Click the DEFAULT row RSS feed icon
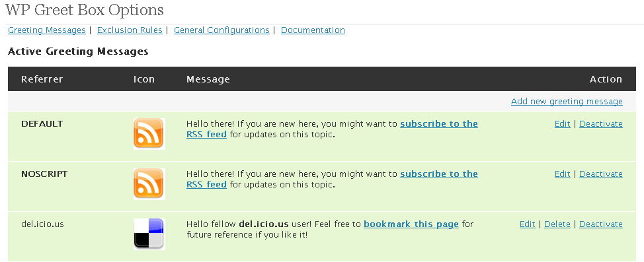644x262 pixels. (x=149, y=134)
